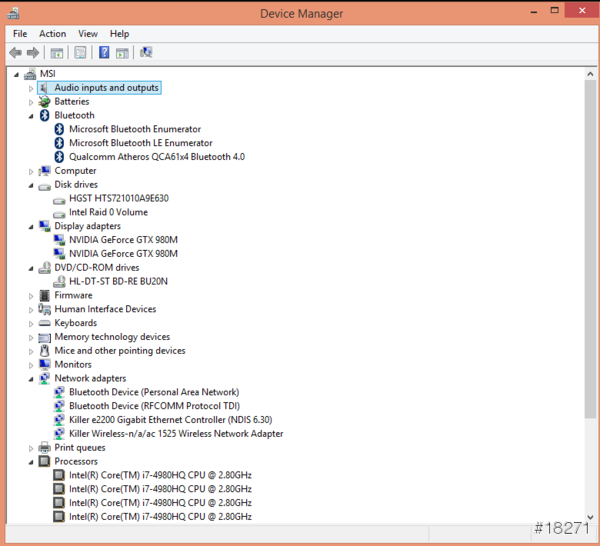
Task: Open the View menu
Action: tap(88, 34)
